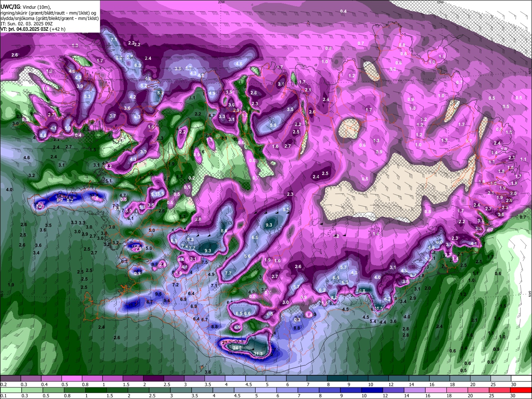Click the '0.2' label starting the upper legend
Screen dimensions: 532x399
[3, 384]
